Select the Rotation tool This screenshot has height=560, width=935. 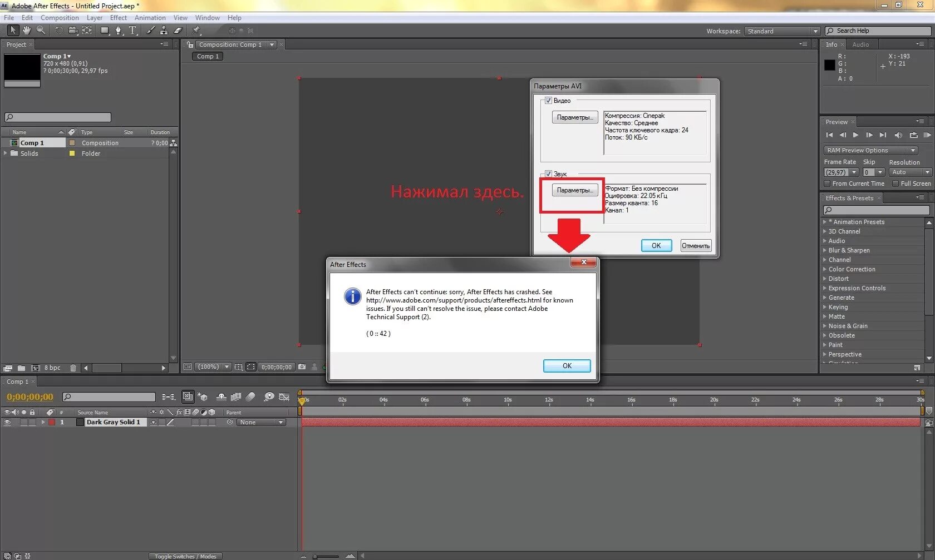[x=58, y=31]
